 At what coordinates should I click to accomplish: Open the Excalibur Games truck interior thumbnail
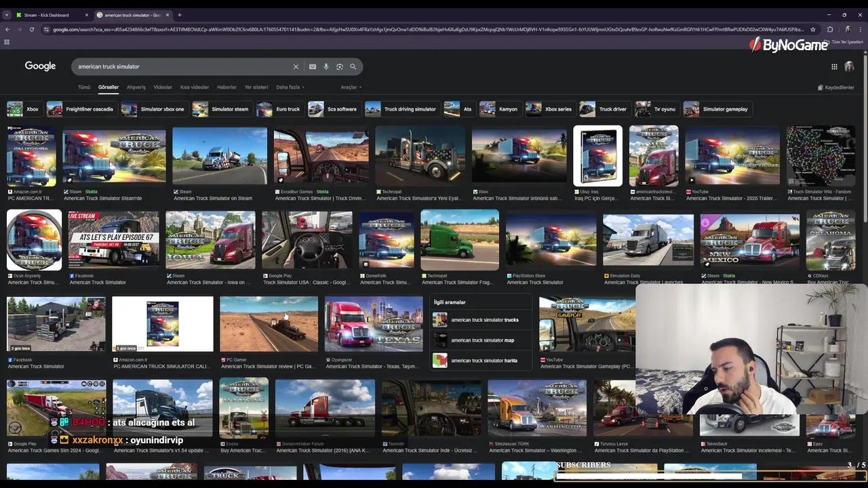[x=321, y=156]
